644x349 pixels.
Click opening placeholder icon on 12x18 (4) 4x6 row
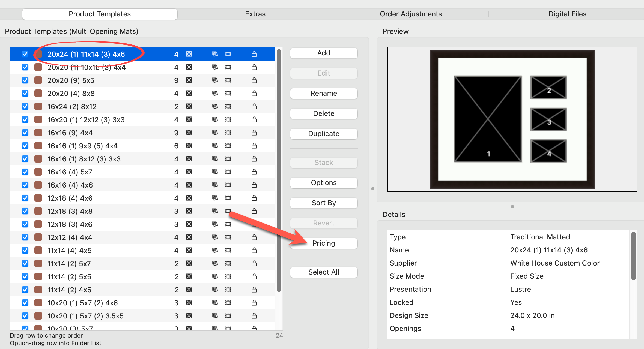[x=189, y=198]
